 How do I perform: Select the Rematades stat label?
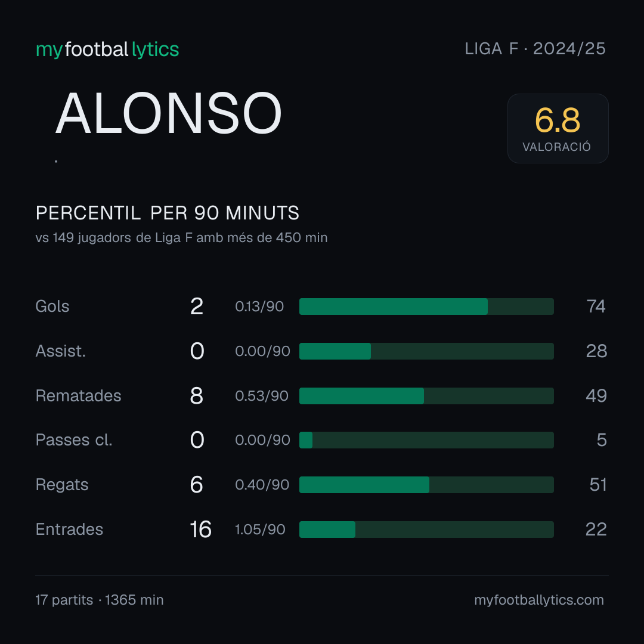pyautogui.click(x=79, y=396)
